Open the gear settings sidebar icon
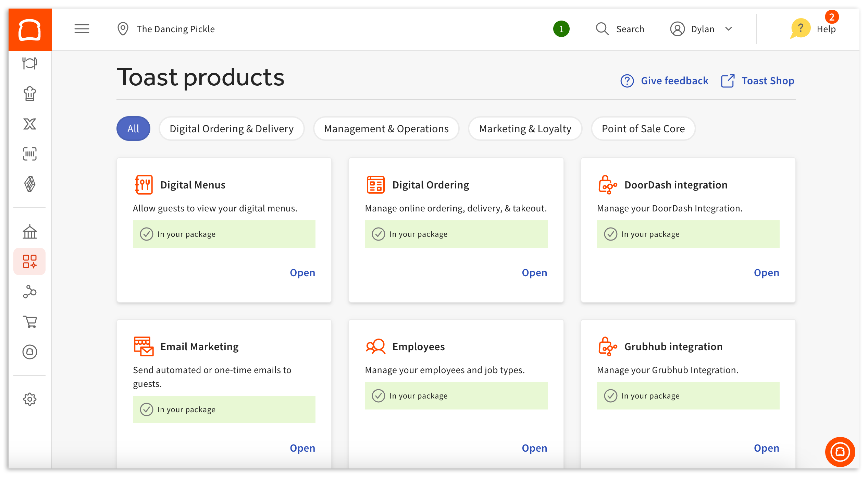This screenshot has width=868, height=477. tap(30, 399)
